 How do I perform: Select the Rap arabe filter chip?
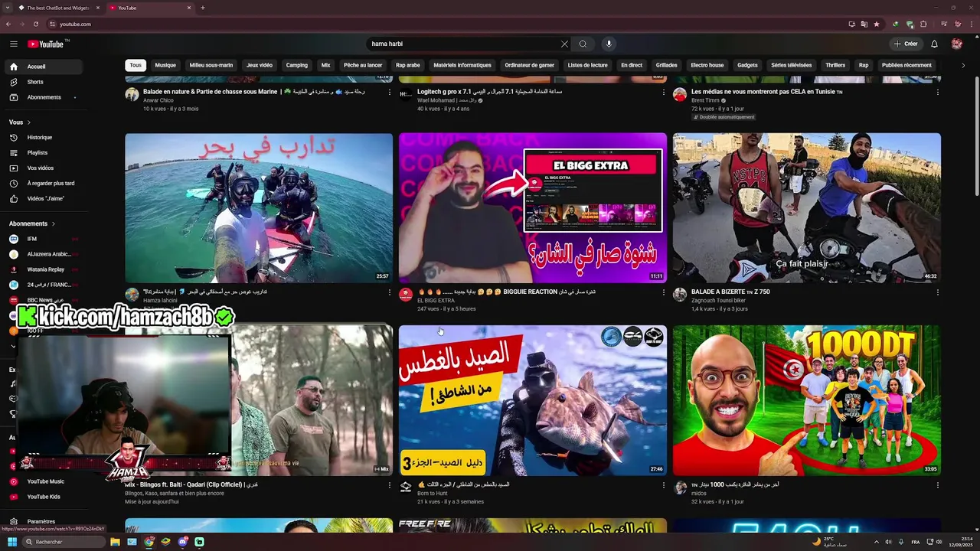click(408, 65)
